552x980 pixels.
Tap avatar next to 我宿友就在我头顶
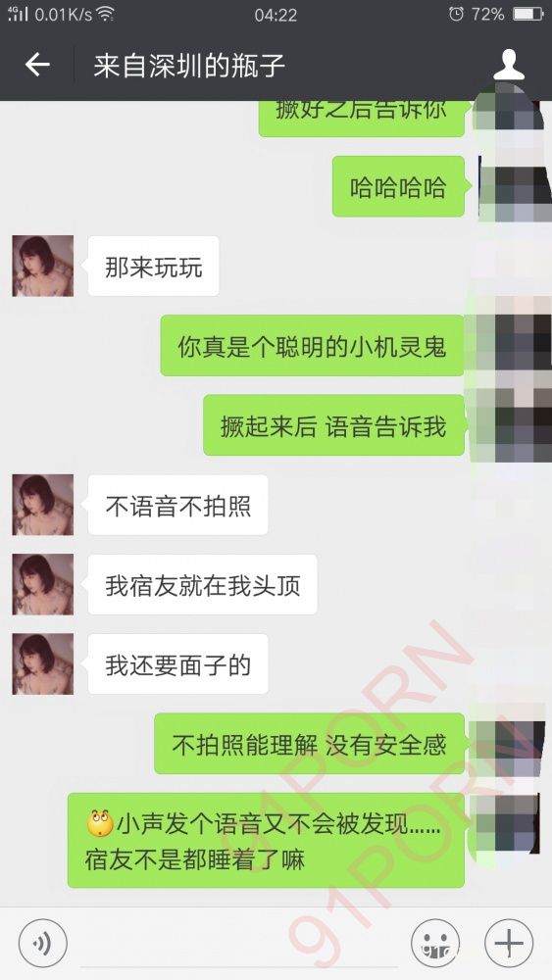(x=42, y=584)
